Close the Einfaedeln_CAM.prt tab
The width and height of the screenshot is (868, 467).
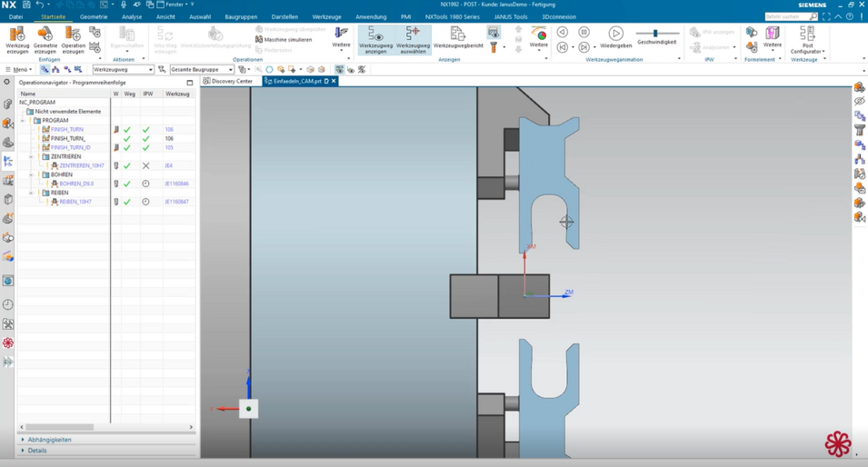click(x=334, y=82)
